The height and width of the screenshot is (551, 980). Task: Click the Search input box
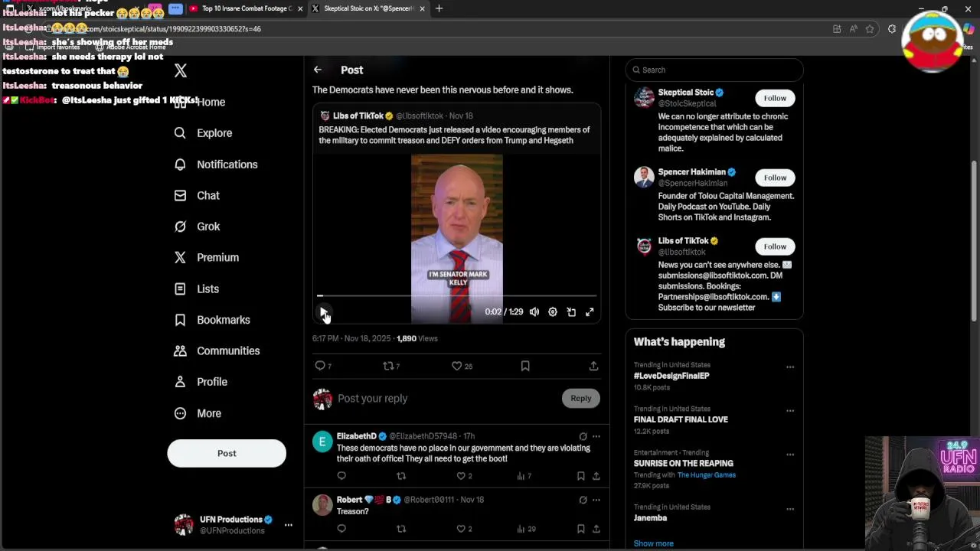[x=714, y=70]
